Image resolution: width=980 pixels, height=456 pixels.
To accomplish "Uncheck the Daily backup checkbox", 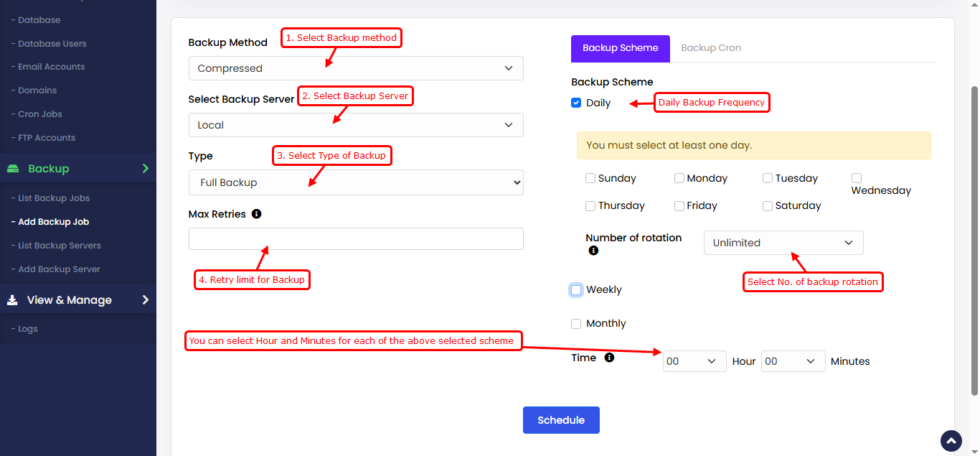I will pyautogui.click(x=576, y=103).
